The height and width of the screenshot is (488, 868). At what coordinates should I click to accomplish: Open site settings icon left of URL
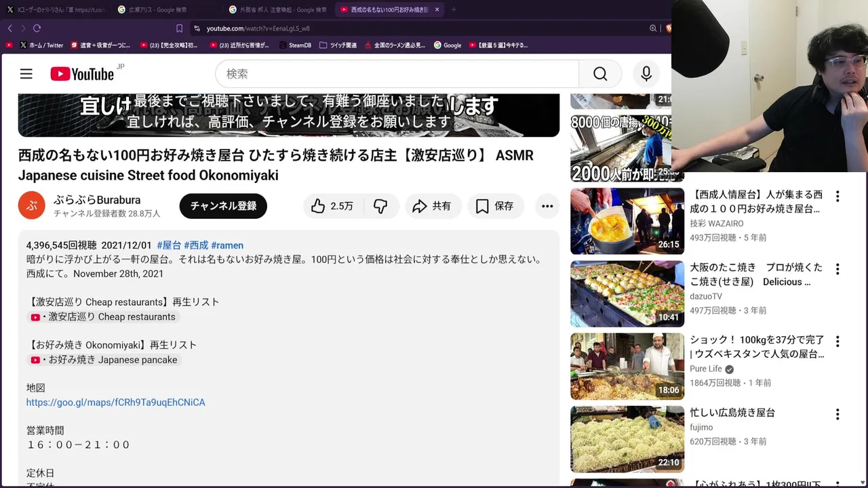197,28
